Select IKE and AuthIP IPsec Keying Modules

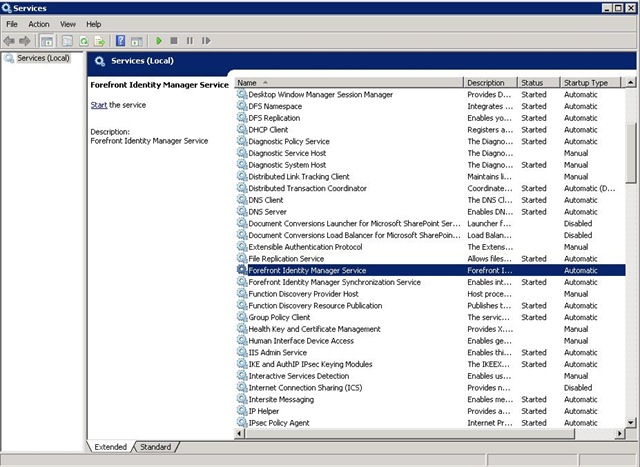coord(430,364)
